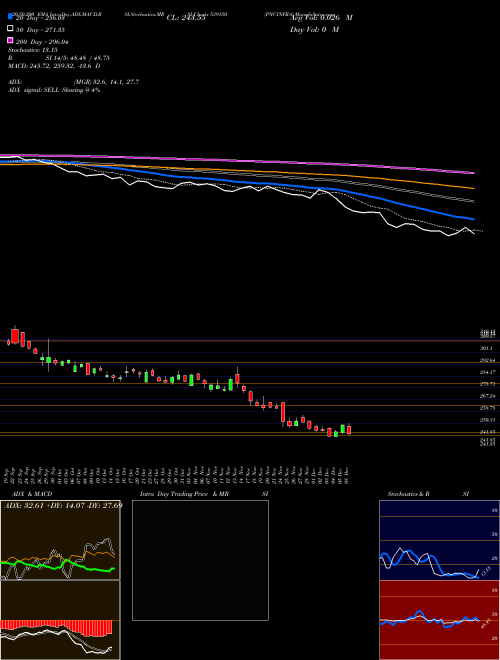500x660 pixels.
Task: Click the 'Intra Day Trading Price & MRSI' title
Action: (204, 494)
